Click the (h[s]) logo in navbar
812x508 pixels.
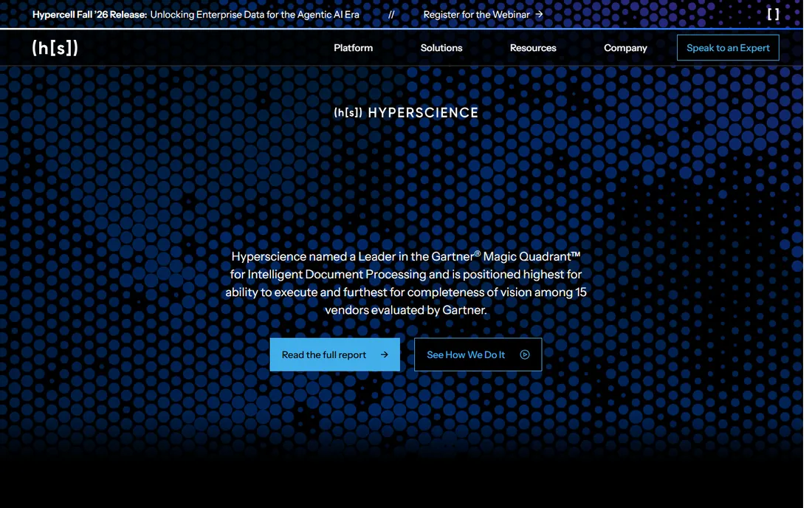pos(55,48)
